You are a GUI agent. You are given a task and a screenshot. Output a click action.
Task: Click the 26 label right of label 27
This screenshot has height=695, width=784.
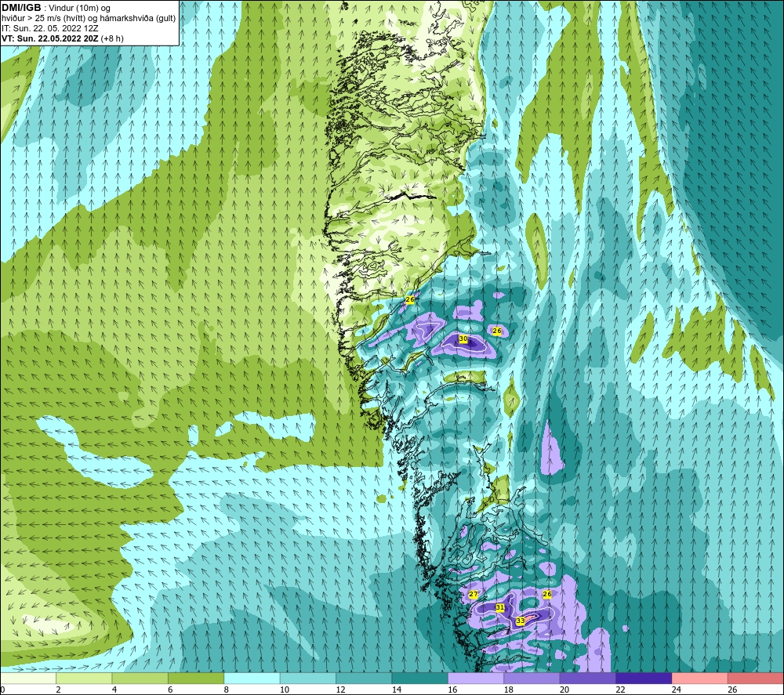547,594
